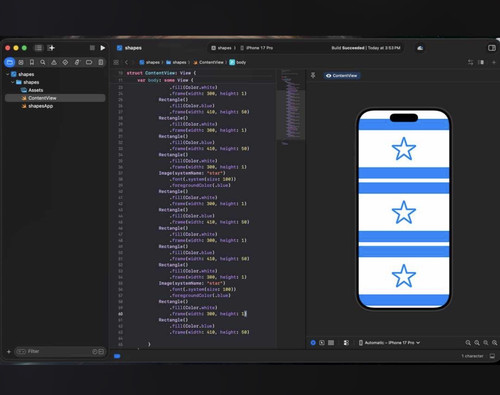Click the Build Succeeded activity status
This screenshot has height=395, width=500.
366,48
